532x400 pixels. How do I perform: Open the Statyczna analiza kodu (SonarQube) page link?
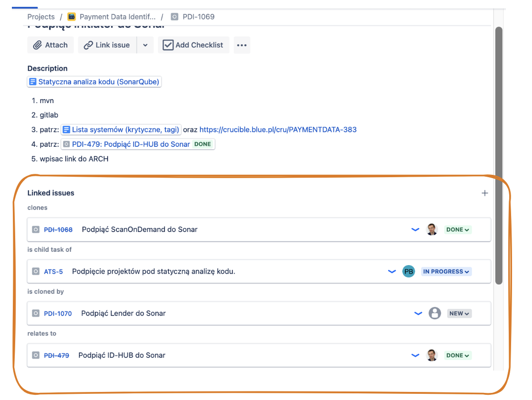pos(95,82)
